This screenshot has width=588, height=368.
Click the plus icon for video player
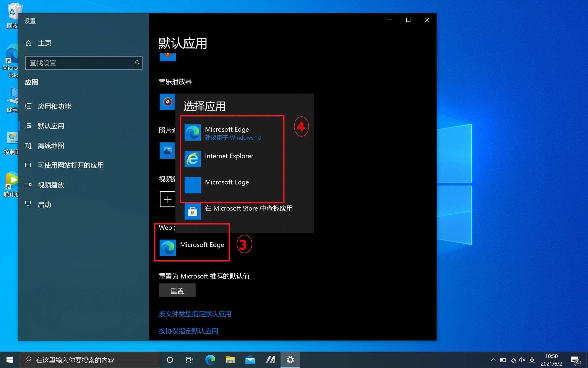tap(168, 199)
